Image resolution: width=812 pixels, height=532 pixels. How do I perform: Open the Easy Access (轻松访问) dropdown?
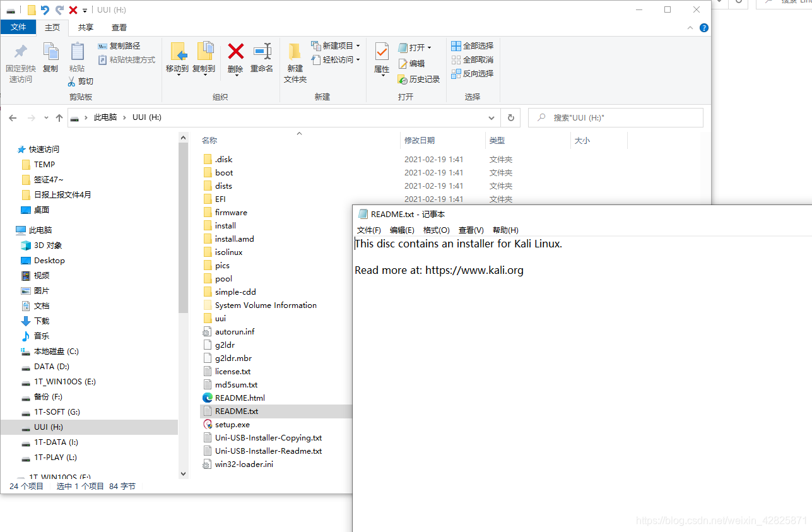click(335, 60)
